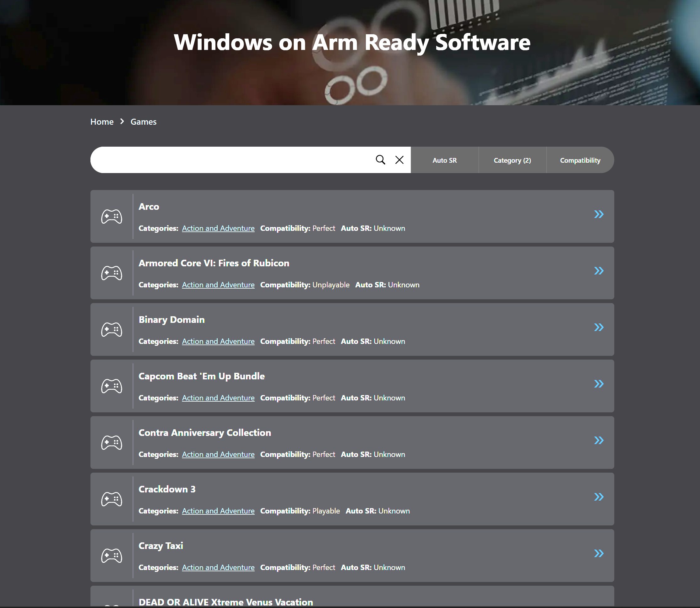Select the Capcom Beat 'Em Up Bundle title
Viewport: 700px width, 608px height.
(202, 377)
